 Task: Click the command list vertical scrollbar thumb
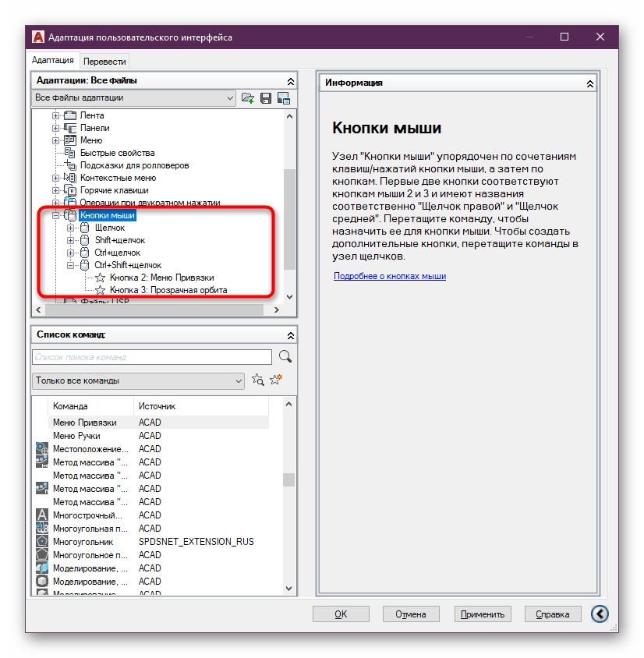click(x=288, y=479)
